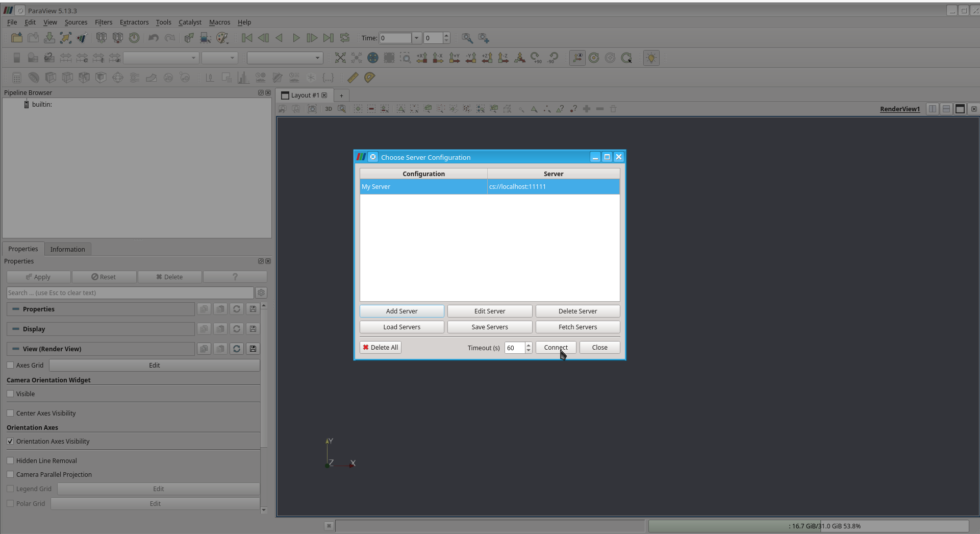Image resolution: width=980 pixels, height=534 pixels.
Task: Click the Connect button
Action: point(556,347)
